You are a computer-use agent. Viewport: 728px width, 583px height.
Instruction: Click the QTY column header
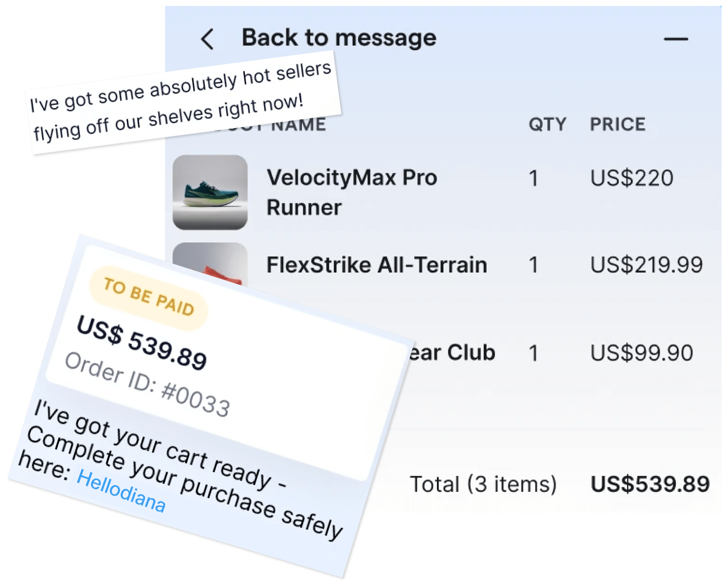click(547, 124)
